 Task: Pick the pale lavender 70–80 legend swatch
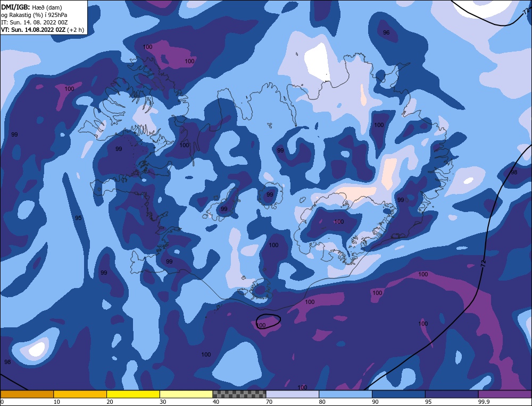(293, 394)
